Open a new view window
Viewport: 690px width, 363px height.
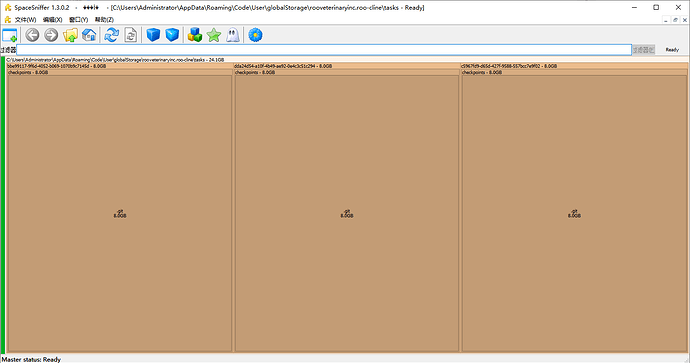[x=10, y=35]
